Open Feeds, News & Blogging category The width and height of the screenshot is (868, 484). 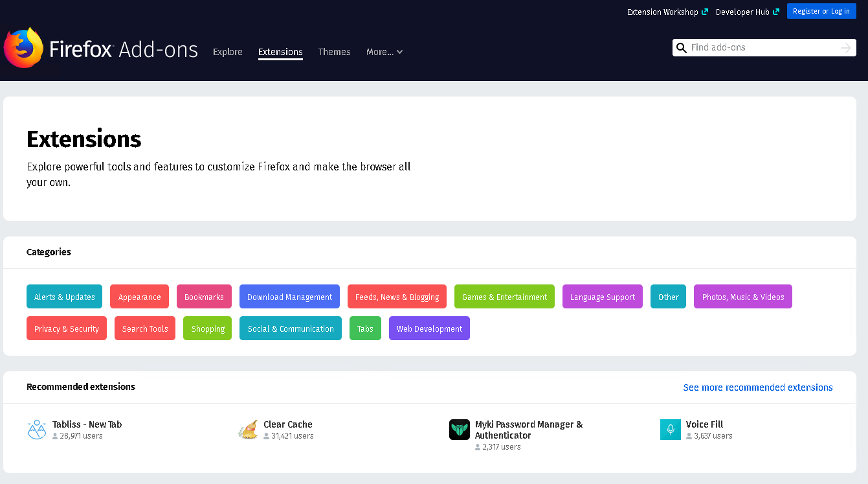(x=397, y=297)
